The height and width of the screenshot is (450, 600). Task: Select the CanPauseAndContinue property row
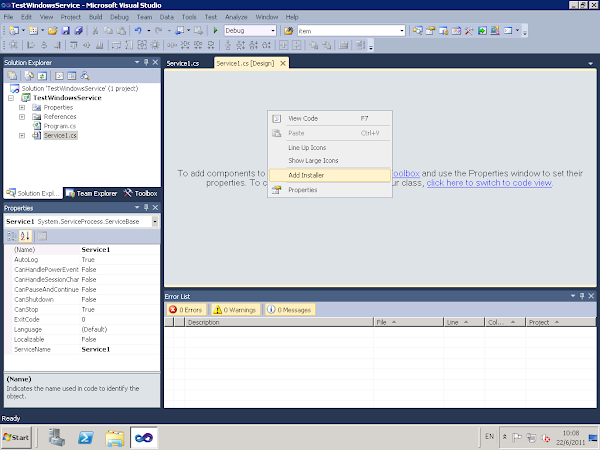(82, 290)
